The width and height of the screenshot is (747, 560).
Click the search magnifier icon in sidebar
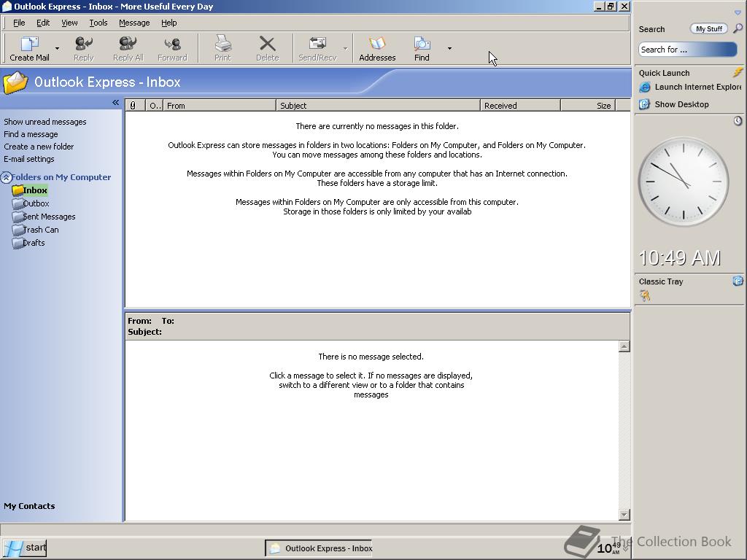click(738, 28)
